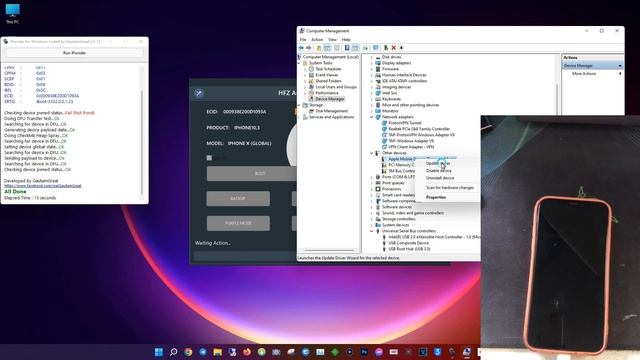Click the BOOT button in HFZ window
Viewport: 640px width, 360px height.
[251, 173]
